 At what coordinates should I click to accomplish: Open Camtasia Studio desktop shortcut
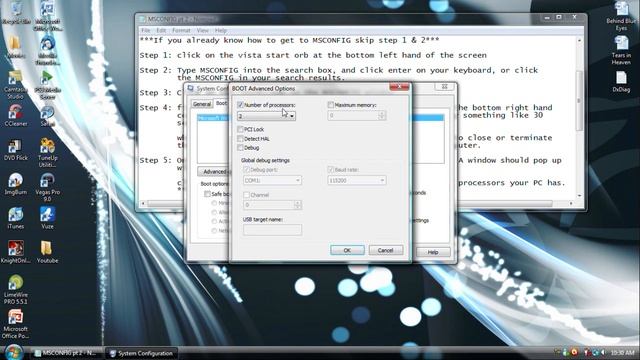tap(15, 85)
